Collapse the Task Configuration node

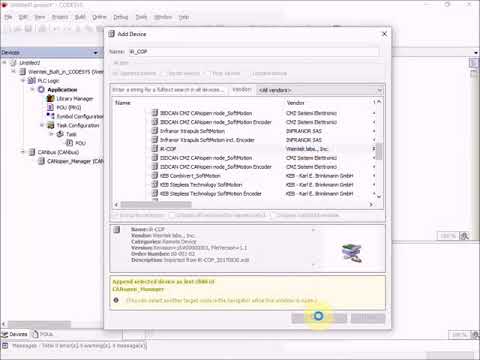tap(42, 125)
